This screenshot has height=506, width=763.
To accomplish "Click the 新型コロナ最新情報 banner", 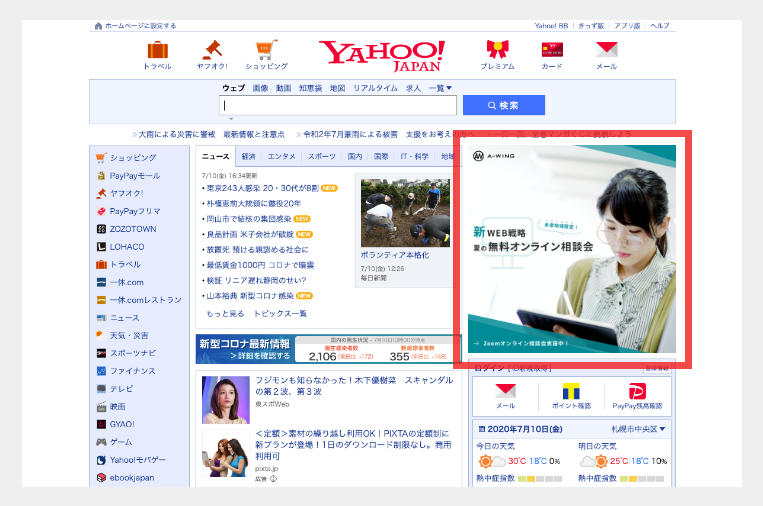I will pos(245,349).
